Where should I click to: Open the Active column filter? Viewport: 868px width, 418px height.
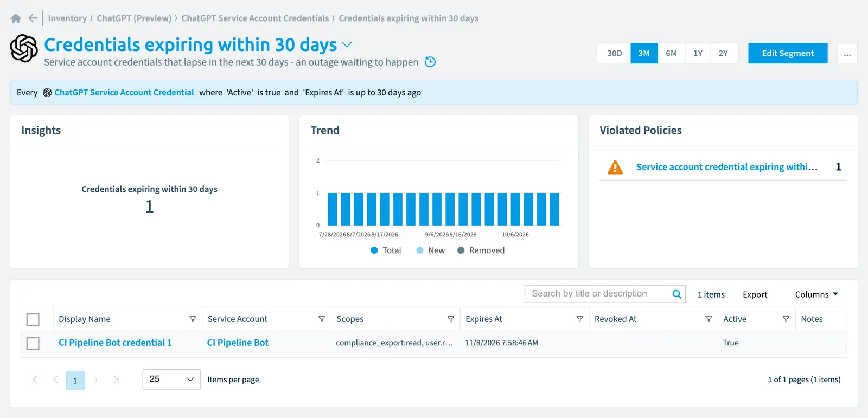click(x=786, y=319)
